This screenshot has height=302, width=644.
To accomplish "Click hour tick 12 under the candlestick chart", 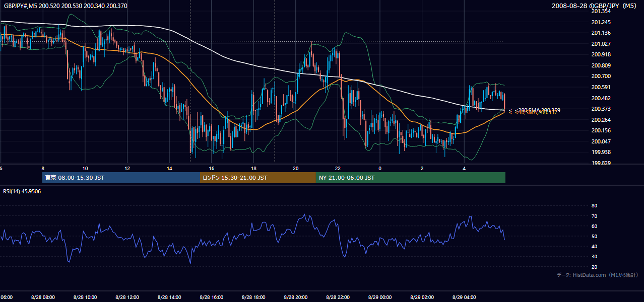I will click(x=127, y=169).
